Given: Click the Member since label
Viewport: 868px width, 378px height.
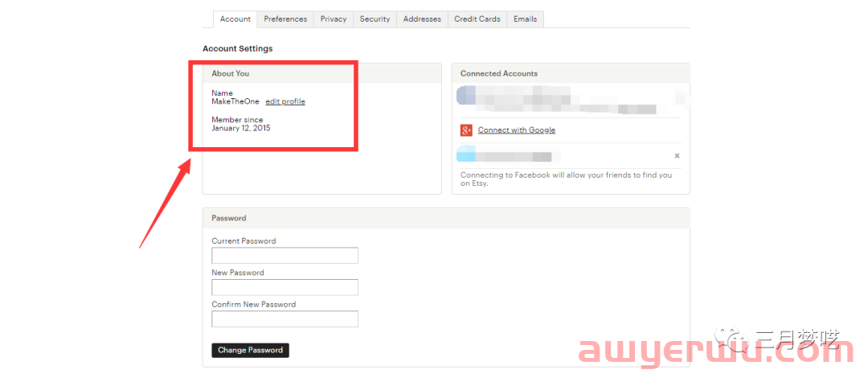Looking at the screenshot, I should (237, 120).
